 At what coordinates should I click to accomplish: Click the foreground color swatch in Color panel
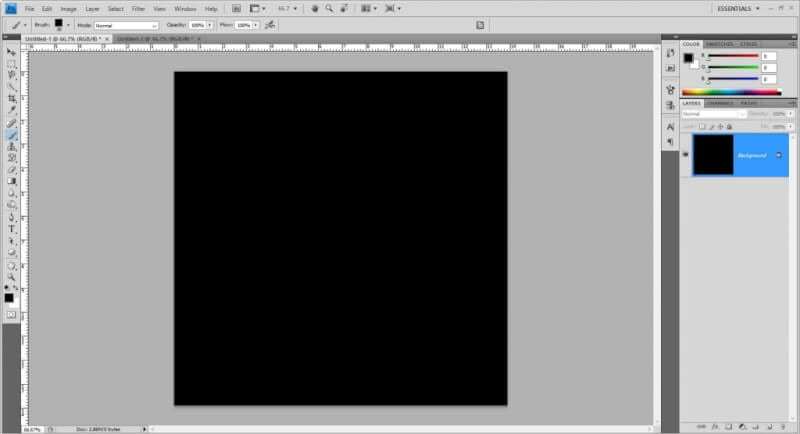[688, 58]
